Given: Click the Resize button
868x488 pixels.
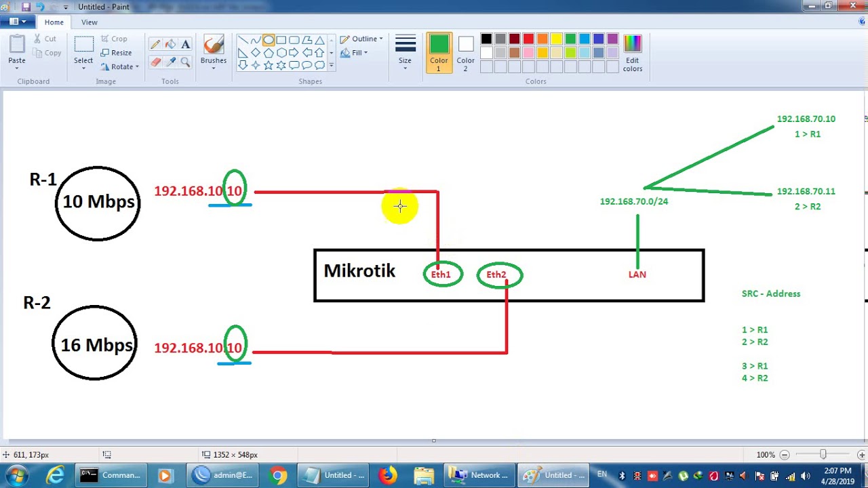Looking at the screenshot, I should pyautogui.click(x=116, y=53).
